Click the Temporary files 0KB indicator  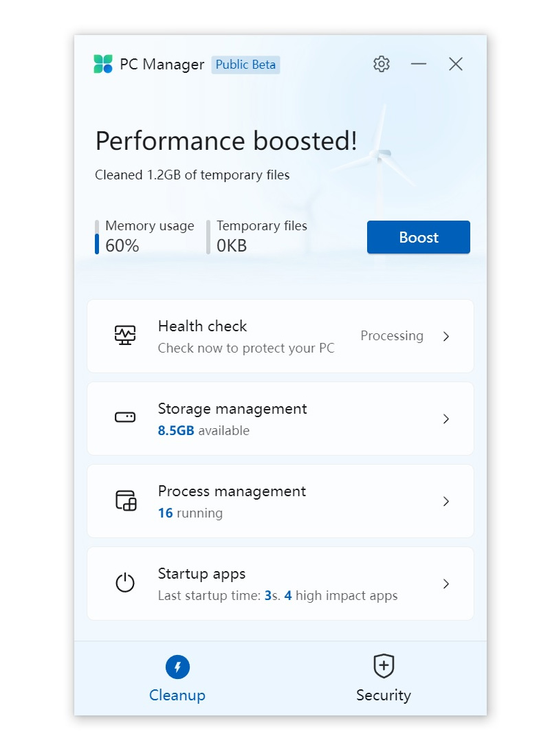[256, 236]
